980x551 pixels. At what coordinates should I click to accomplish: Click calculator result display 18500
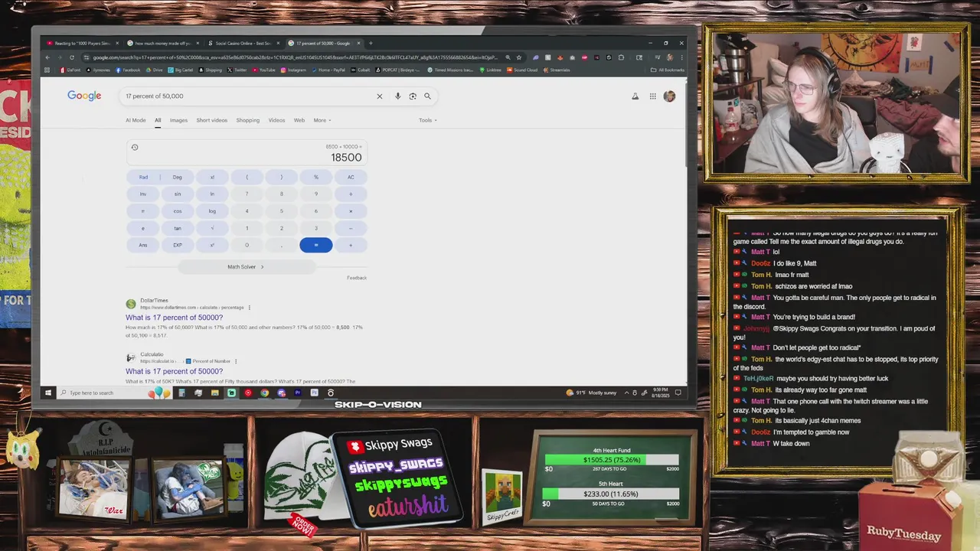(x=346, y=158)
